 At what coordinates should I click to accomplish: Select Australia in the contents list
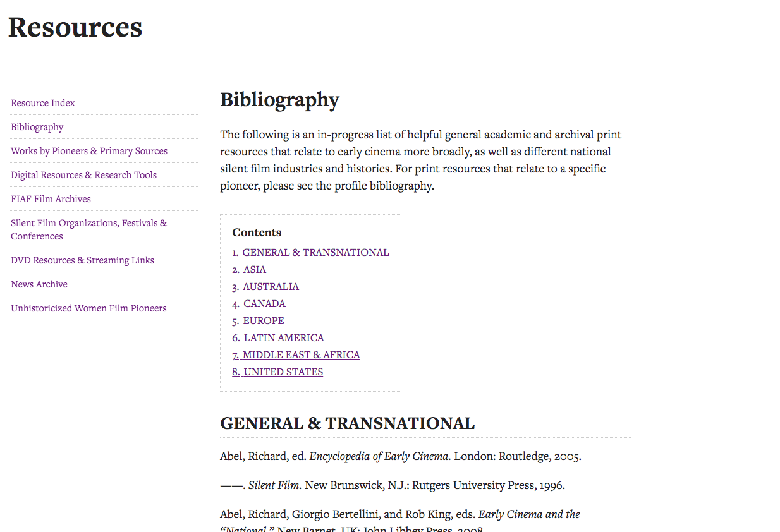pos(265,287)
